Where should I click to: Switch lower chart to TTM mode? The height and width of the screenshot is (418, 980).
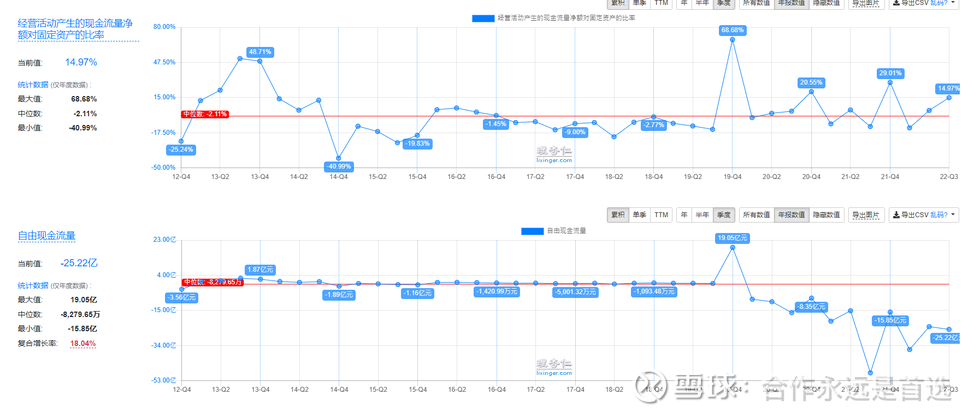tap(661, 215)
